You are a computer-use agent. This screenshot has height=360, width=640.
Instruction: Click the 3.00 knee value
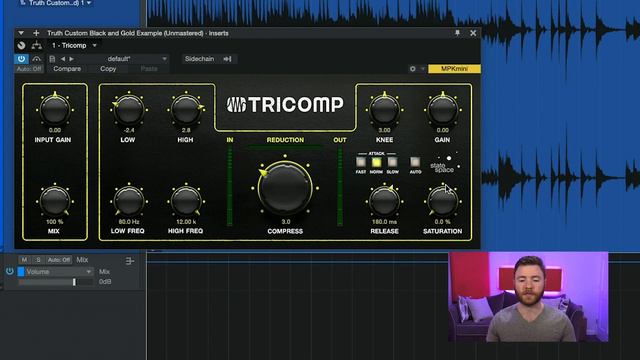[384, 130]
